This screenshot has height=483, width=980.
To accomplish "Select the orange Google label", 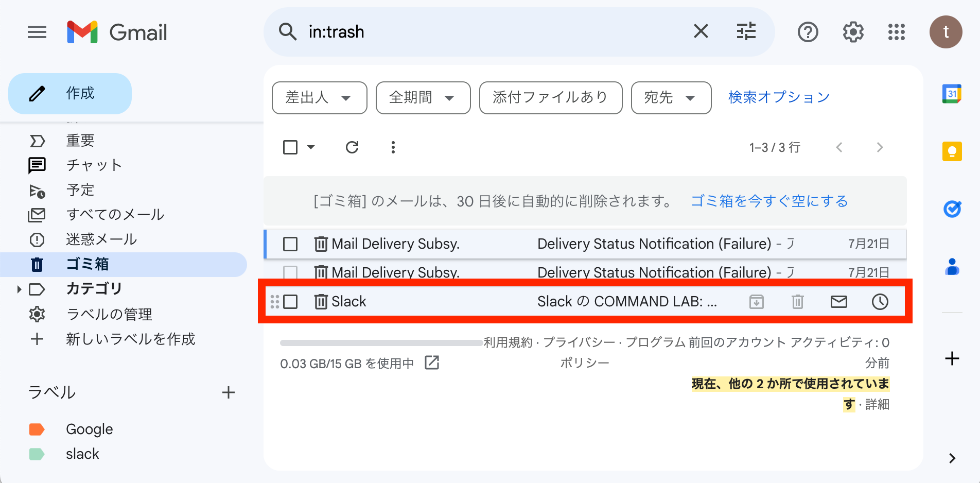I will (89, 429).
